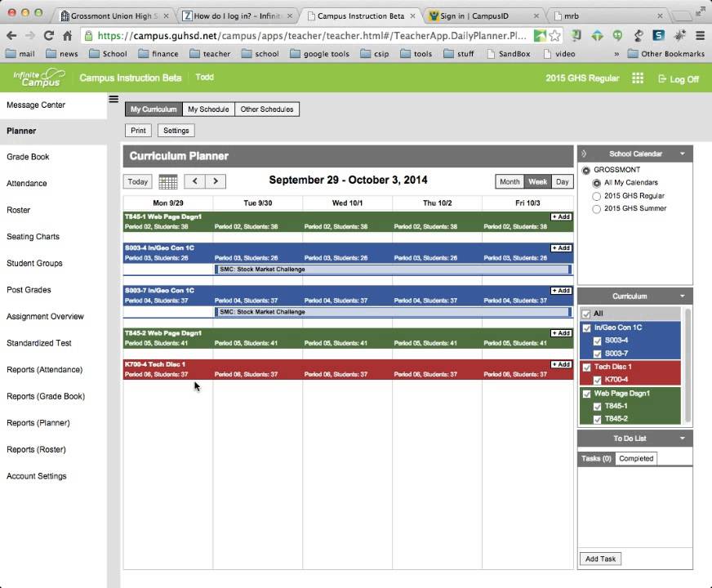
Task: Open Grade Book in the sidebar
Action: point(28,157)
